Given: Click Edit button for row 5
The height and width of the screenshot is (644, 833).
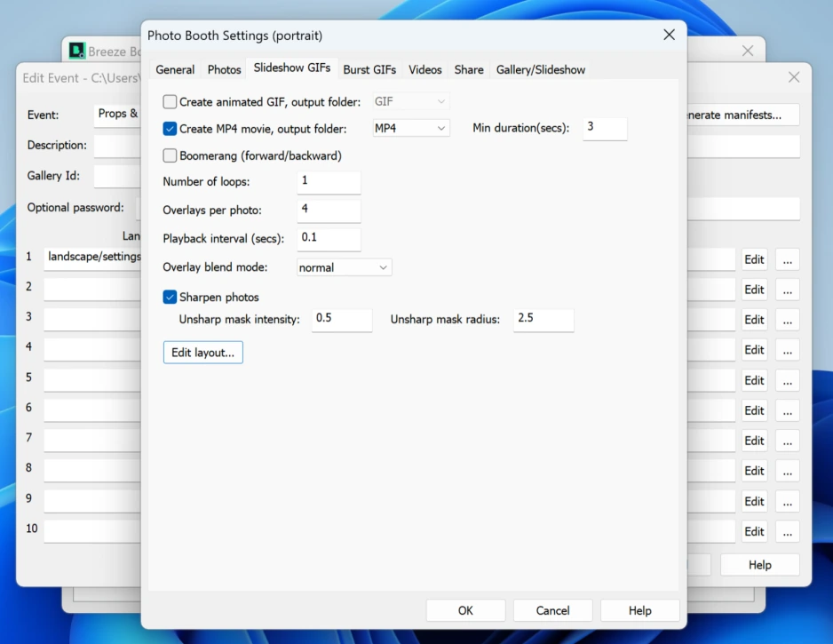Looking at the screenshot, I should [x=754, y=380].
